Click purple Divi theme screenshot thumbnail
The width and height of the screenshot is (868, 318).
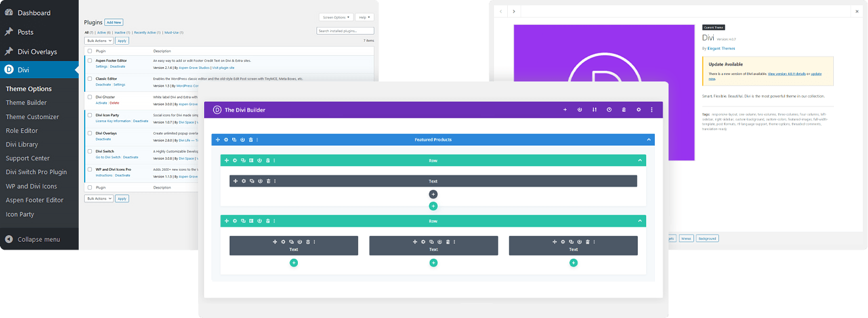point(604,92)
